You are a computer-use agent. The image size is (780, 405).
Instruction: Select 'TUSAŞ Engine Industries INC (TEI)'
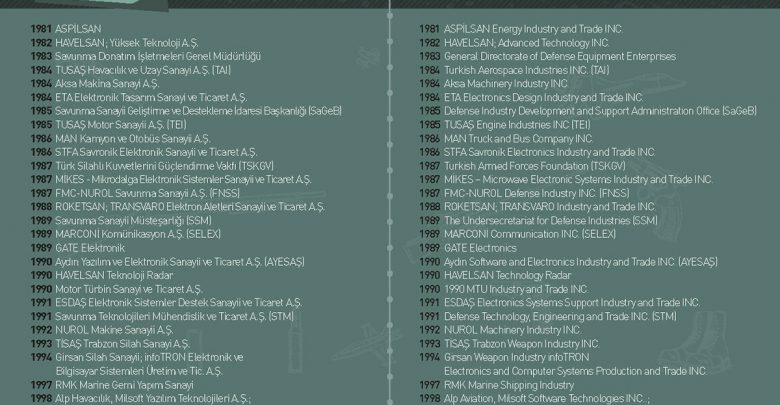pyautogui.click(x=517, y=125)
